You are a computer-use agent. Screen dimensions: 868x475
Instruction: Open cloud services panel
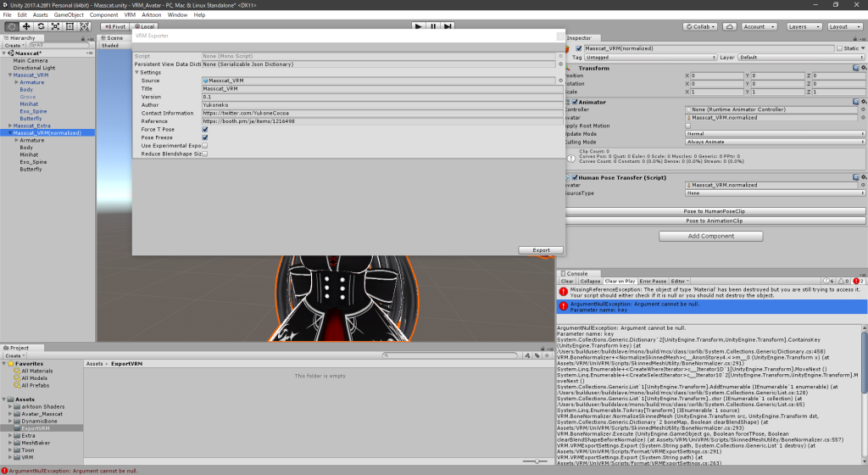click(730, 26)
